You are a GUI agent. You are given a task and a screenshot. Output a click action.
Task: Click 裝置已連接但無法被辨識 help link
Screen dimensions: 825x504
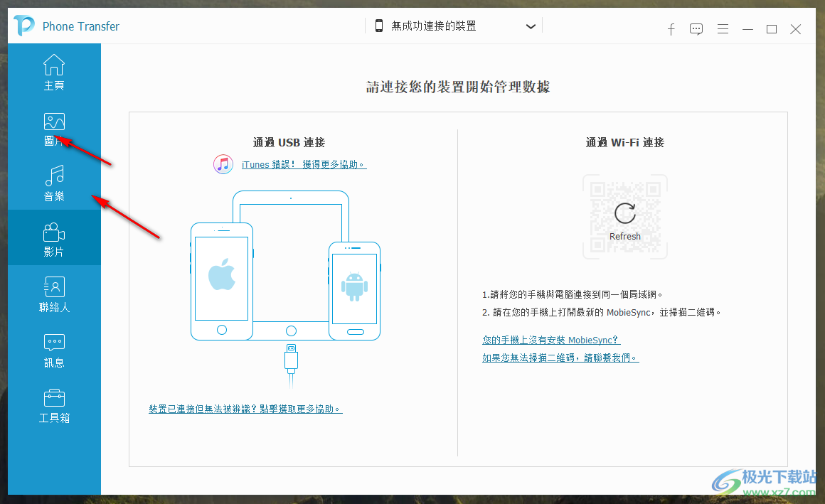click(245, 409)
